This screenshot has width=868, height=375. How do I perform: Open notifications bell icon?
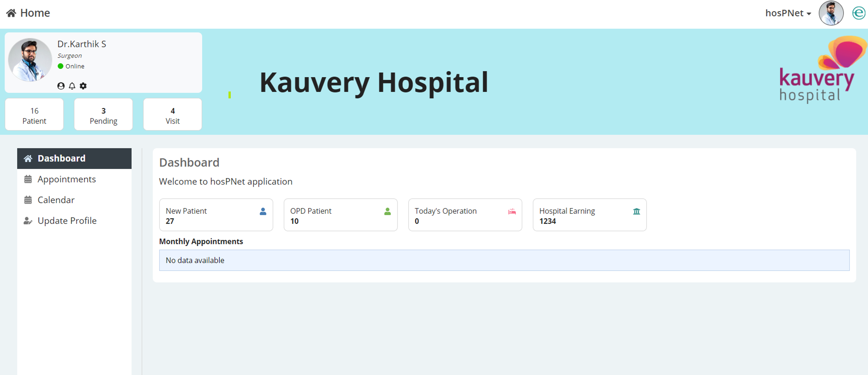click(x=72, y=86)
